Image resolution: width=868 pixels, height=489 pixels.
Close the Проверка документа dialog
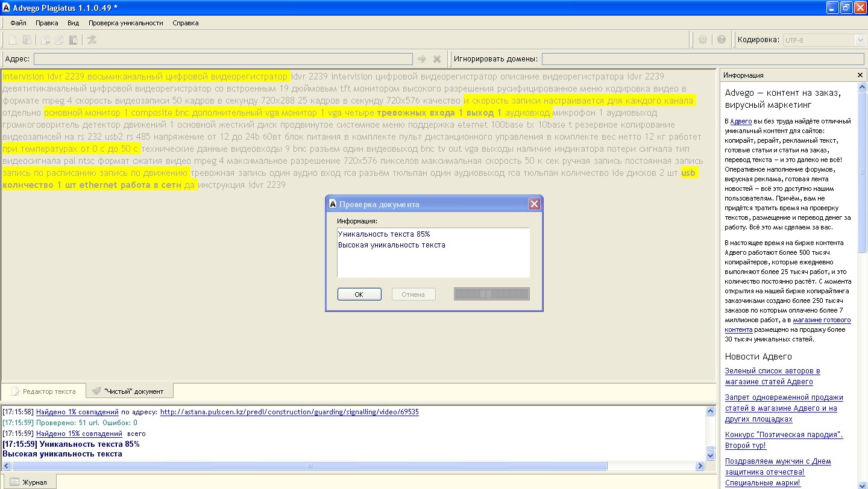pos(534,204)
